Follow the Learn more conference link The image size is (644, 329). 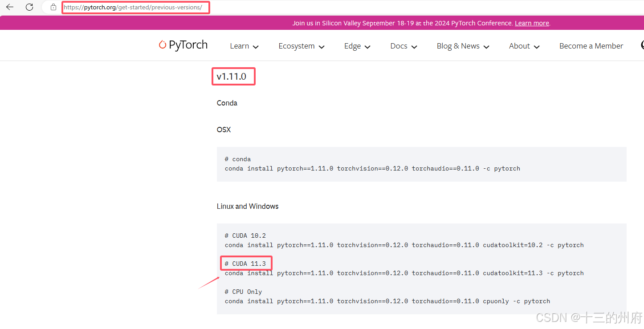(x=532, y=23)
